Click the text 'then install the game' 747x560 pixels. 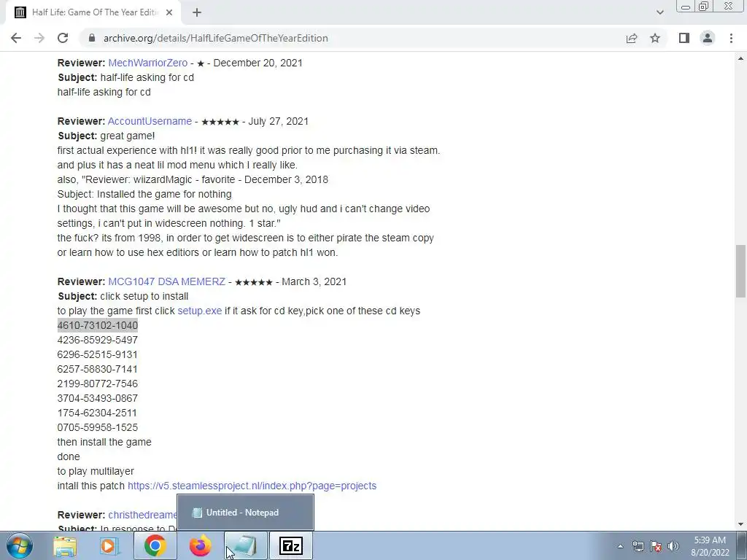point(104,442)
